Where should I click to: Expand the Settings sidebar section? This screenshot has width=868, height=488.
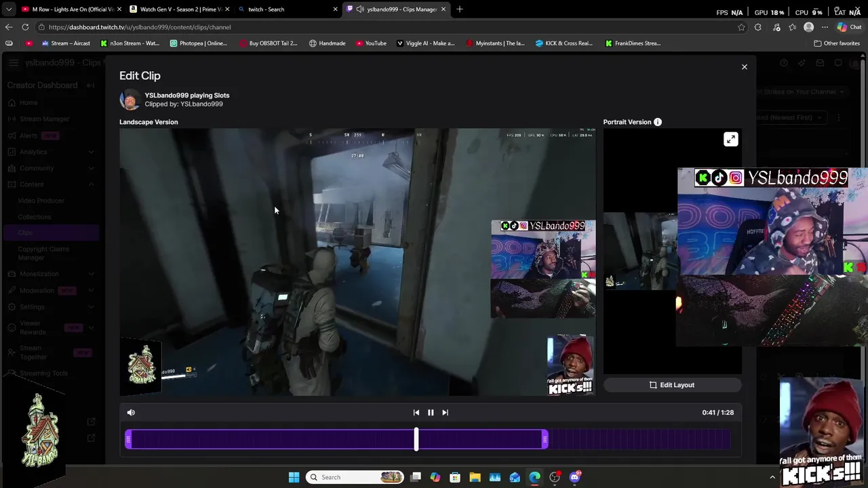[51, 306]
